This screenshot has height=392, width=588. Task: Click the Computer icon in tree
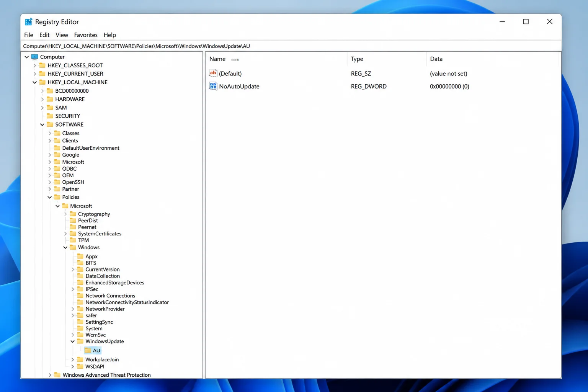pyautogui.click(x=35, y=57)
